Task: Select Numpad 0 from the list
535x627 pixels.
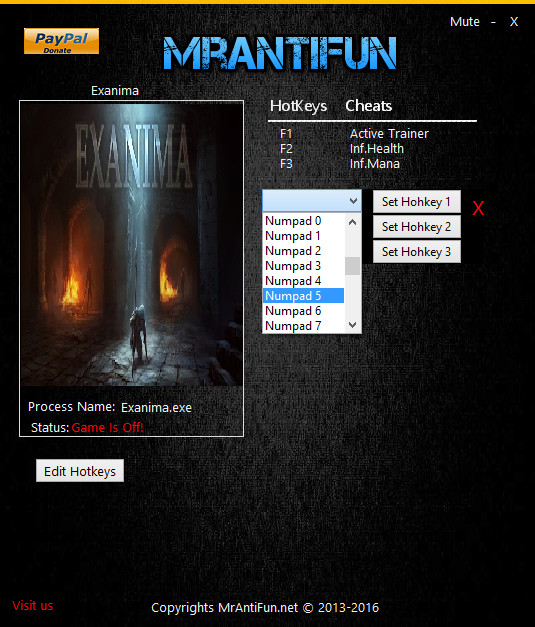Action: pyautogui.click(x=303, y=221)
